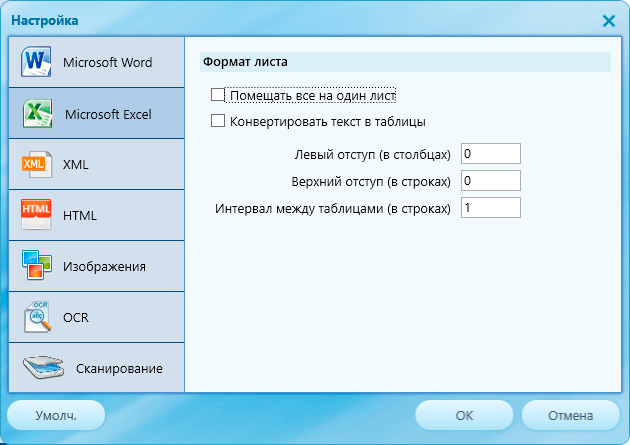Go to the HTML settings tab
The image size is (630, 445).
(96, 215)
